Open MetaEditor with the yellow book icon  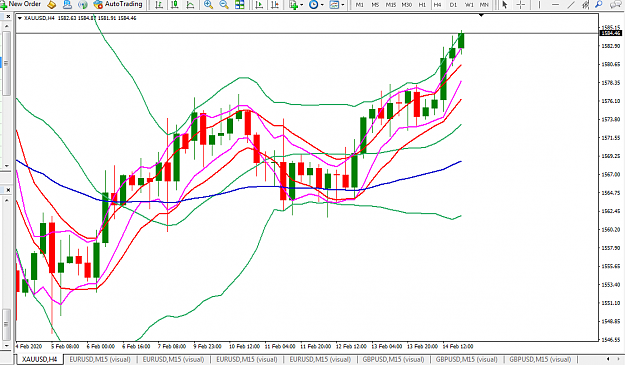coord(52,5)
